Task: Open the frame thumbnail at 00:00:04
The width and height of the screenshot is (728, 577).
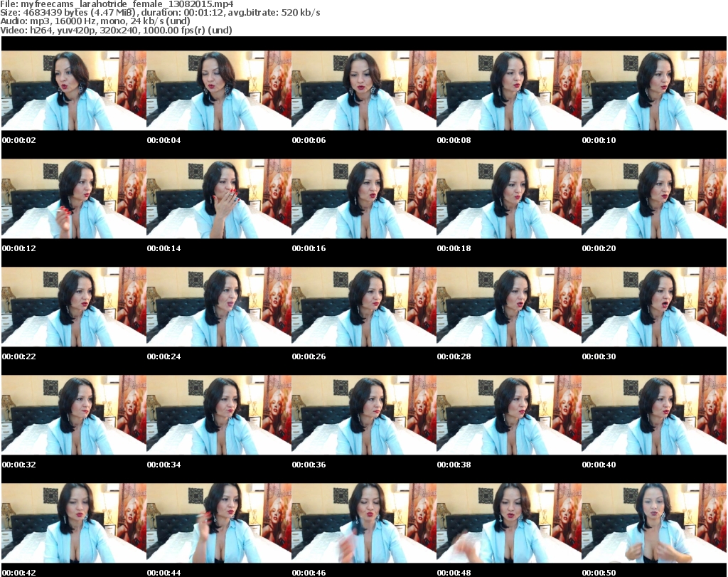Action: tap(219, 90)
